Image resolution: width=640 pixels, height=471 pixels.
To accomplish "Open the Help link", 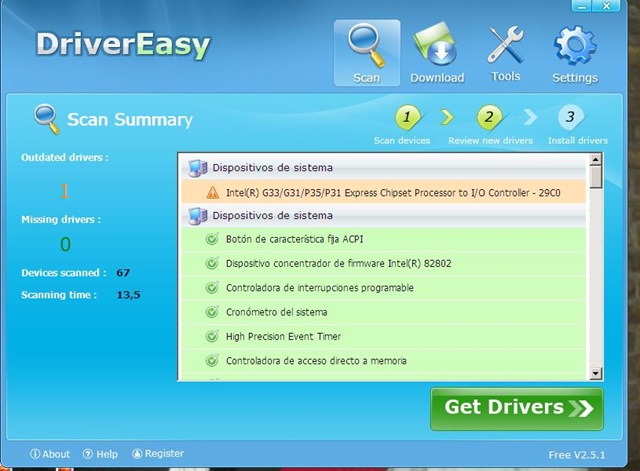I will click(x=100, y=454).
